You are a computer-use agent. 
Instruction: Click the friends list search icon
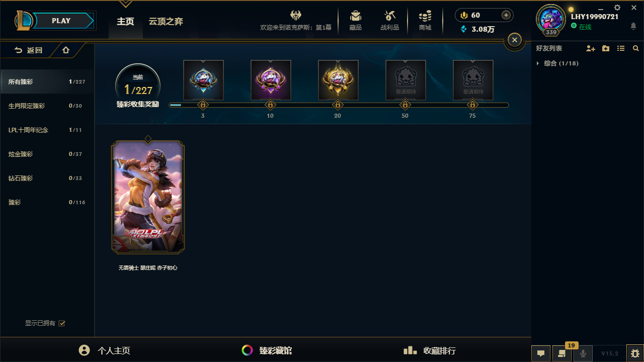coord(636,49)
